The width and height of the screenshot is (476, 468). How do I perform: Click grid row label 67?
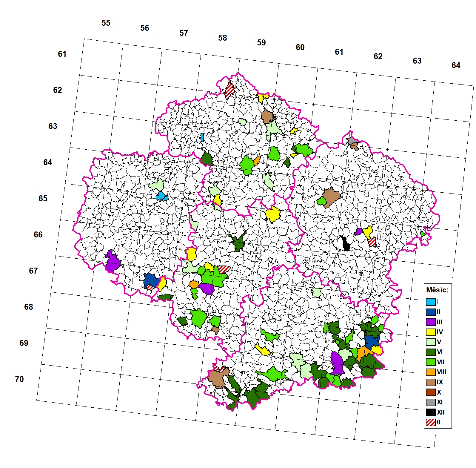pyautogui.click(x=33, y=271)
